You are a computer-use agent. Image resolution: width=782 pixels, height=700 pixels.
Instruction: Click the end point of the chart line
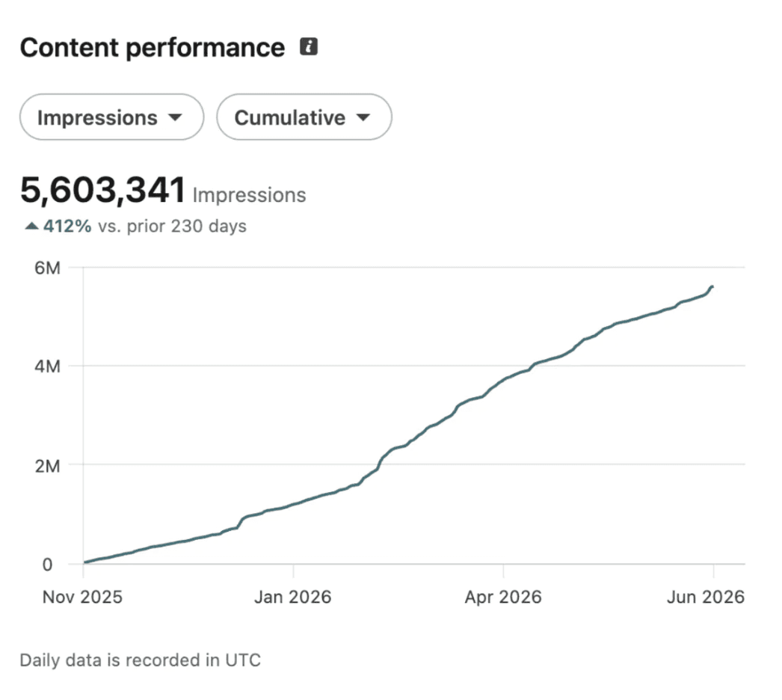coord(712,286)
